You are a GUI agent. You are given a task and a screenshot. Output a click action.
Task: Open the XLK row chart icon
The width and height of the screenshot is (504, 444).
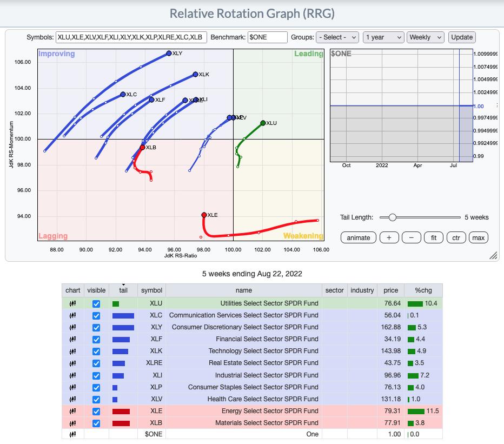coord(72,351)
